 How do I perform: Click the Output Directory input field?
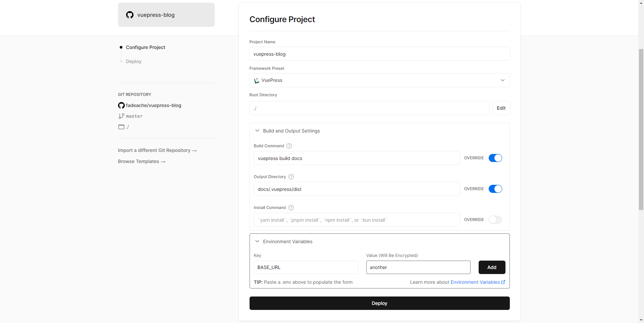coord(357,189)
